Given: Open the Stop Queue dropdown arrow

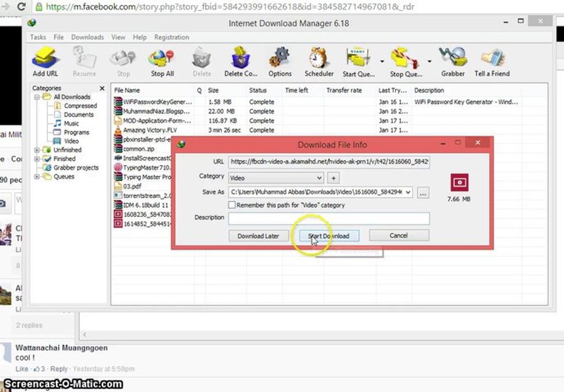Looking at the screenshot, I should pyautogui.click(x=429, y=62).
